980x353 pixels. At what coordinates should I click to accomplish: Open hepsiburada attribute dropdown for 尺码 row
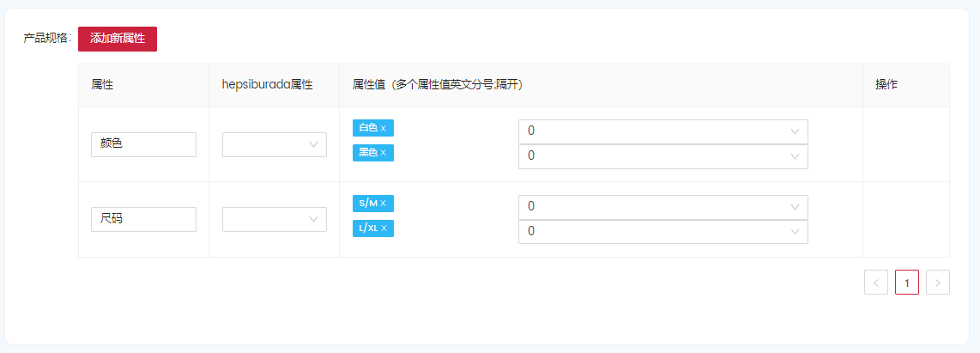pyautogui.click(x=275, y=220)
